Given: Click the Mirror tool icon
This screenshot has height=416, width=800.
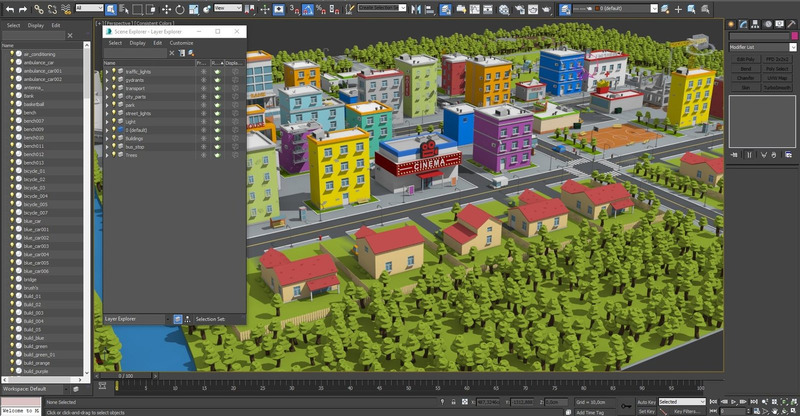Looking at the screenshot, I should pos(416,9).
